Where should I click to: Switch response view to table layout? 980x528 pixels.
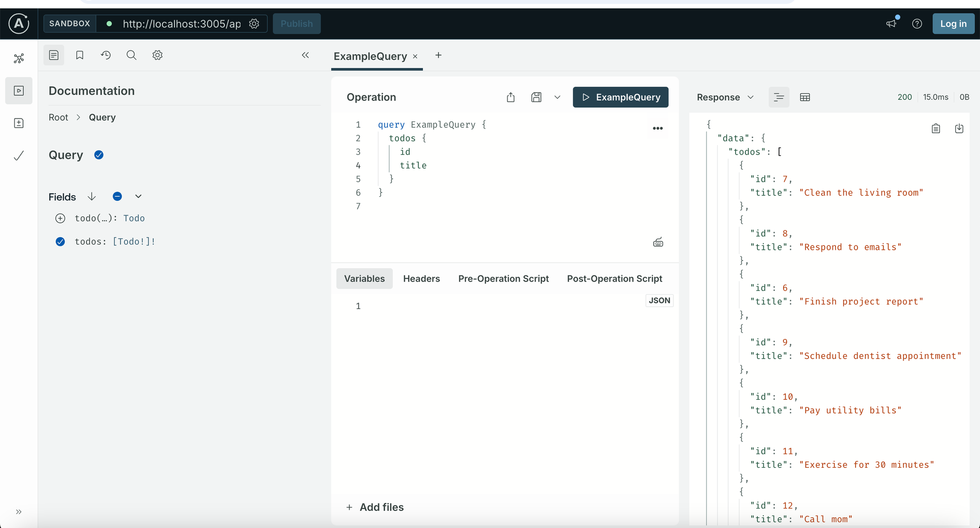tap(805, 97)
